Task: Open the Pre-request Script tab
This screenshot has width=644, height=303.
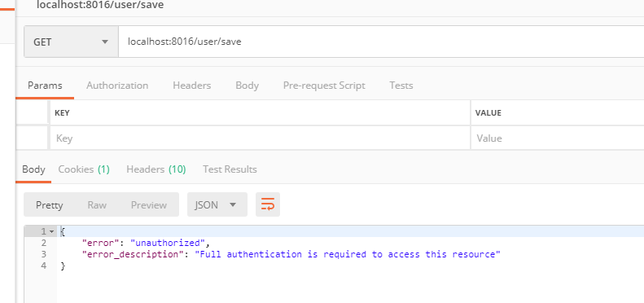Action: tap(324, 86)
